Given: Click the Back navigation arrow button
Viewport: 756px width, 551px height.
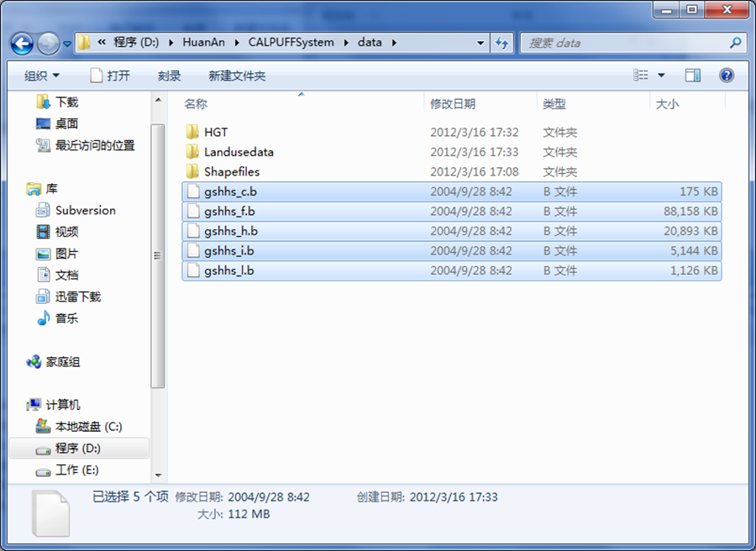Looking at the screenshot, I should 23,43.
